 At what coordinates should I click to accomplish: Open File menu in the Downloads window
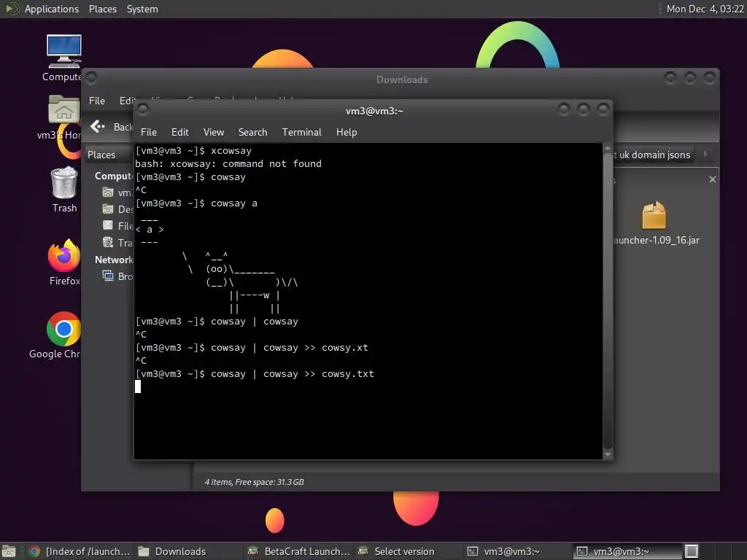(x=97, y=101)
